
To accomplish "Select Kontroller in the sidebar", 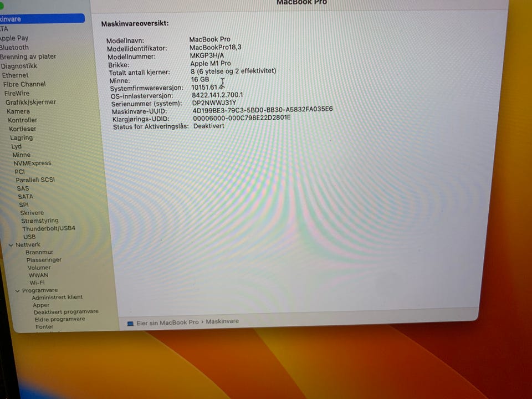I will point(23,120).
